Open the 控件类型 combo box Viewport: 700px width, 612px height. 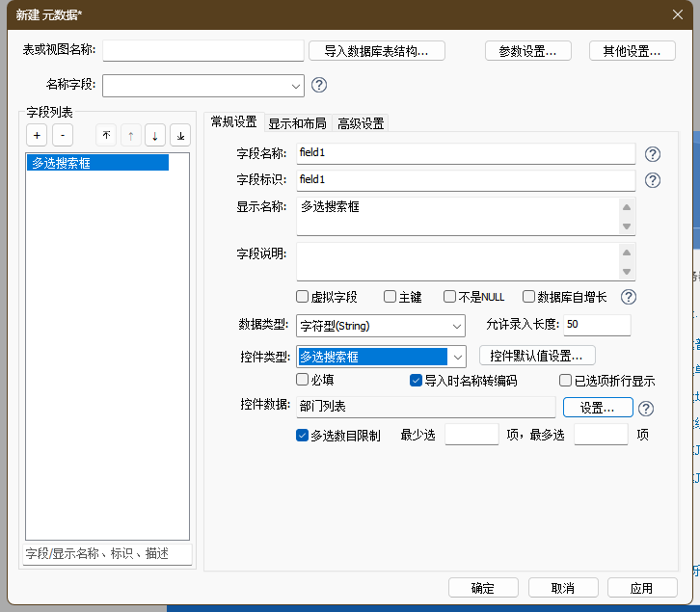(458, 357)
